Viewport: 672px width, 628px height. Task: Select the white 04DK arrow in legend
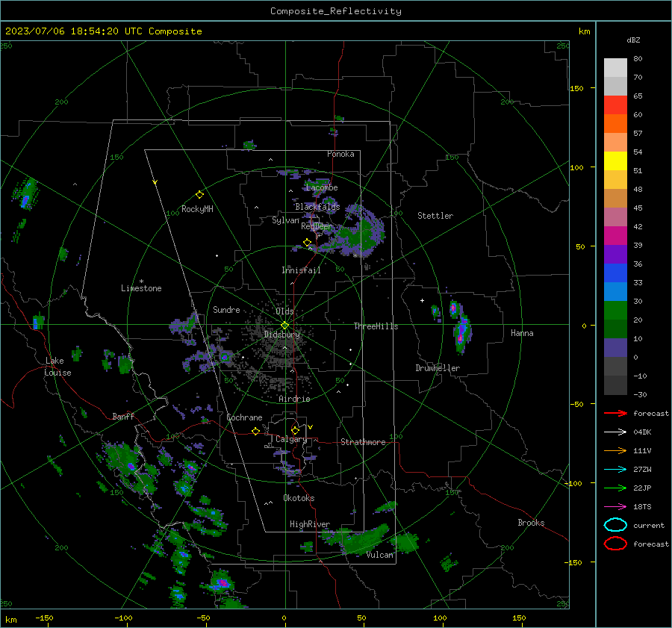coord(615,432)
